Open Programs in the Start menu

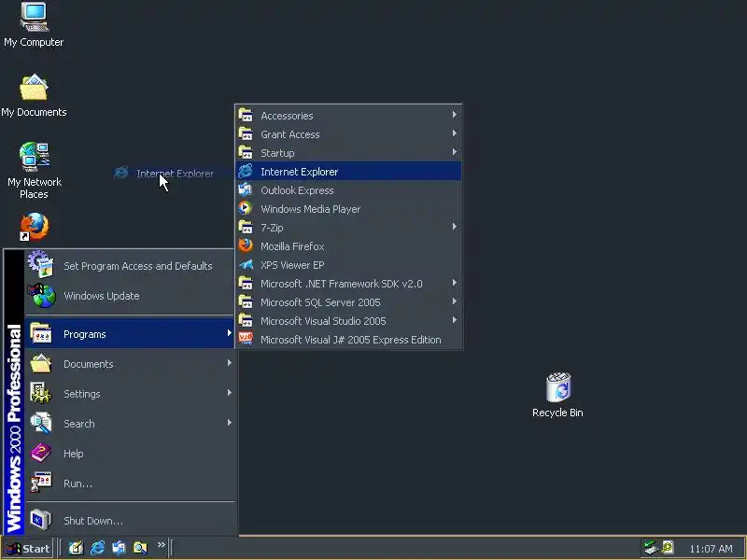coord(130,334)
